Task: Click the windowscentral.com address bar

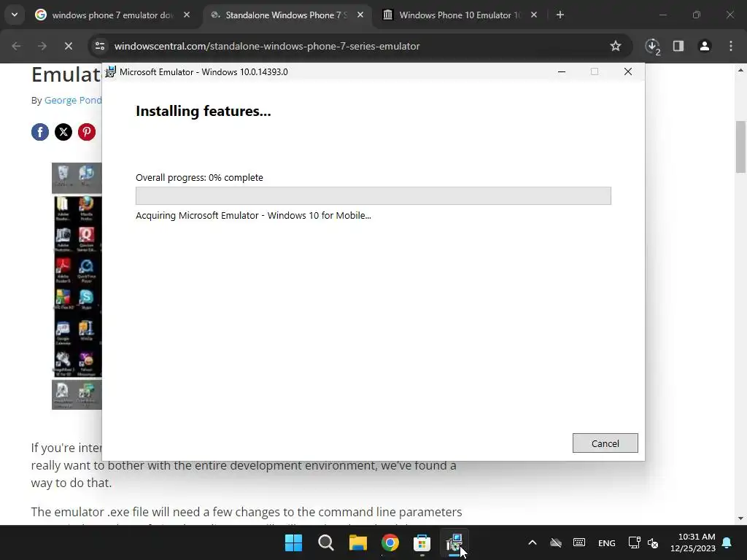Action: (360, 46)
